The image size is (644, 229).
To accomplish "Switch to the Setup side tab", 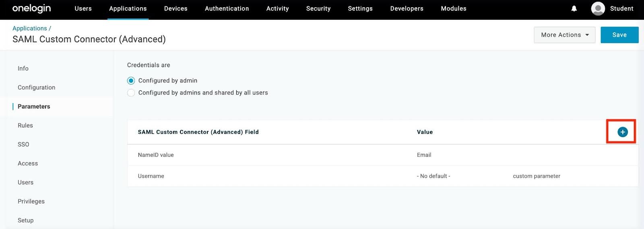I will 25,220.
